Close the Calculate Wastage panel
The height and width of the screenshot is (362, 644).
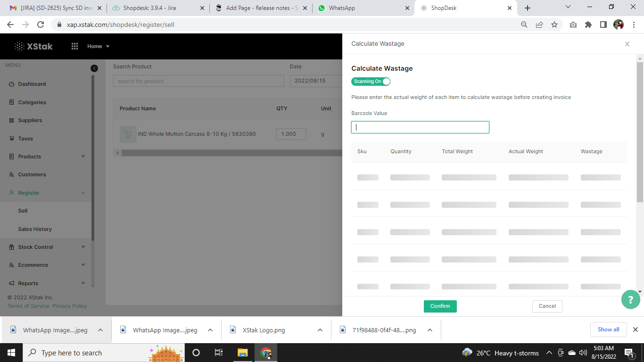[627, 44]
